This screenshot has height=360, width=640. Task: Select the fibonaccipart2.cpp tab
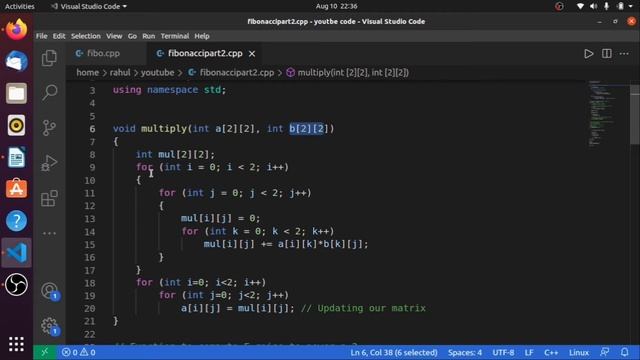205,53
